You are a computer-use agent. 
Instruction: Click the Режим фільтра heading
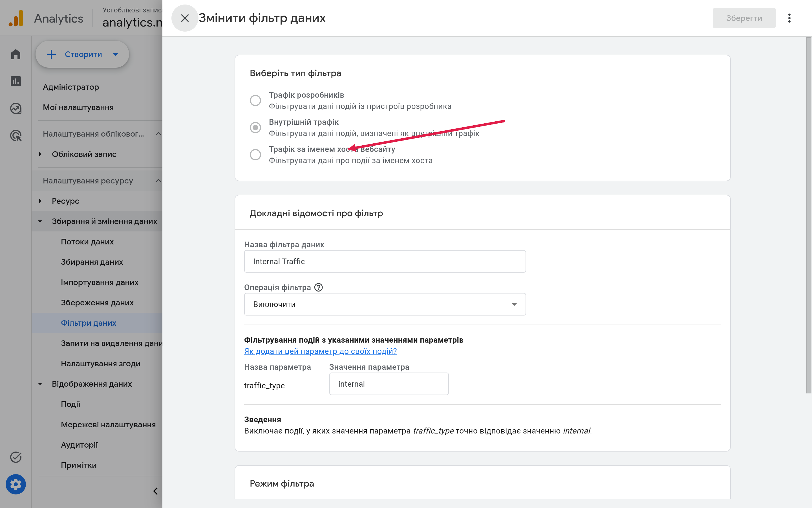pos(282,483)
